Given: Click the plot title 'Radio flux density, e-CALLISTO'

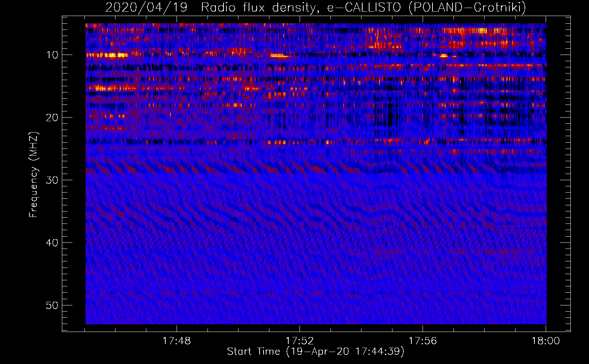Looking at the screenshot, I should [301, 7].
